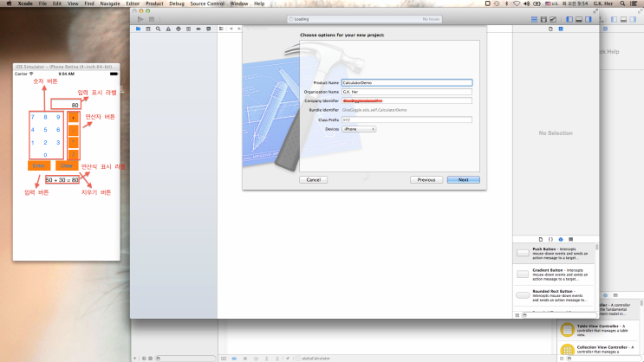
Task: Click the Organization Name field
Action: point(407,92)
